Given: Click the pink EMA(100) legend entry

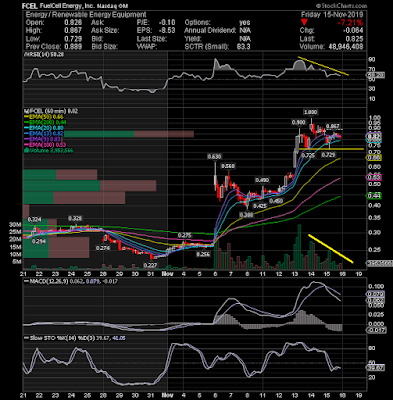Looking at the screenshot, I should click(45, 145).
